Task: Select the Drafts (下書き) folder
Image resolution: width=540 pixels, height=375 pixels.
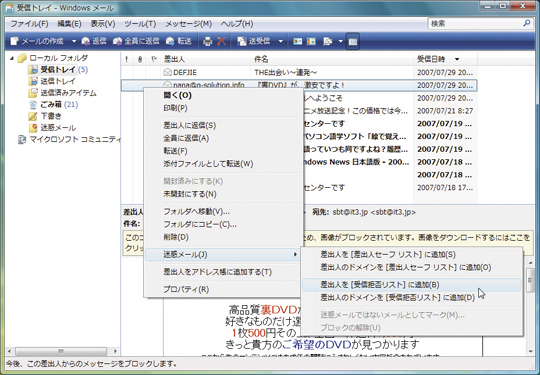Action: coord(45,116)
